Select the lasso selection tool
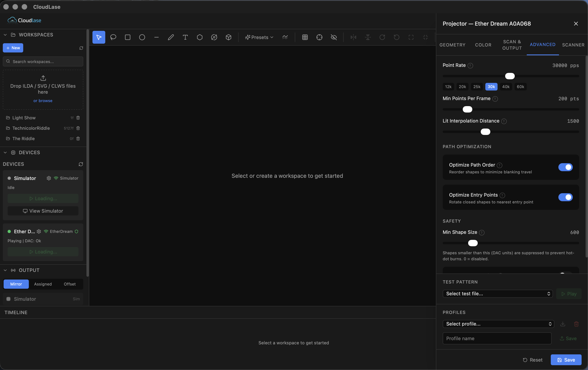Image resolution: width=588 pixels, height=370 pixels. [113, 37]
